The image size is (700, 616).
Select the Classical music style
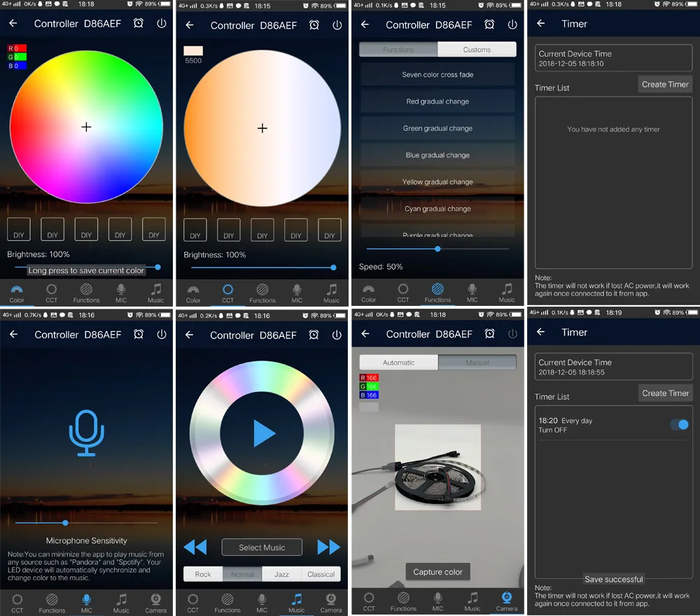tap(321, 574)
